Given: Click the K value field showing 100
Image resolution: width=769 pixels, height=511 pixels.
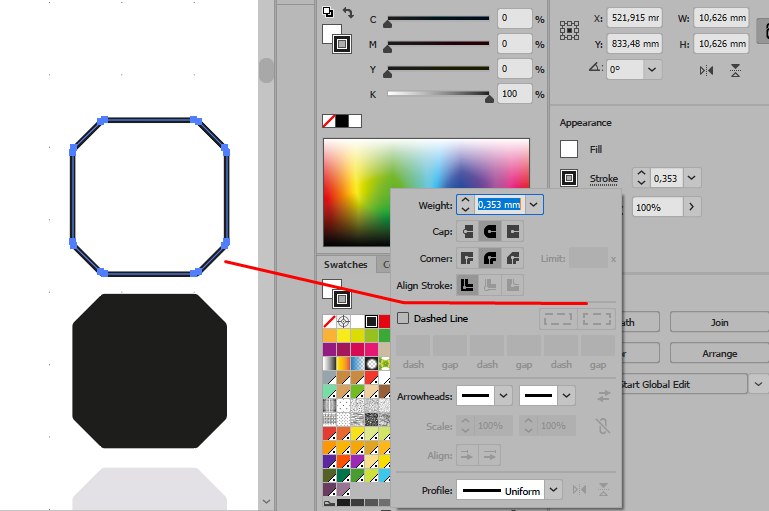Looking at the screenshot, I should [x=514, y=94].
